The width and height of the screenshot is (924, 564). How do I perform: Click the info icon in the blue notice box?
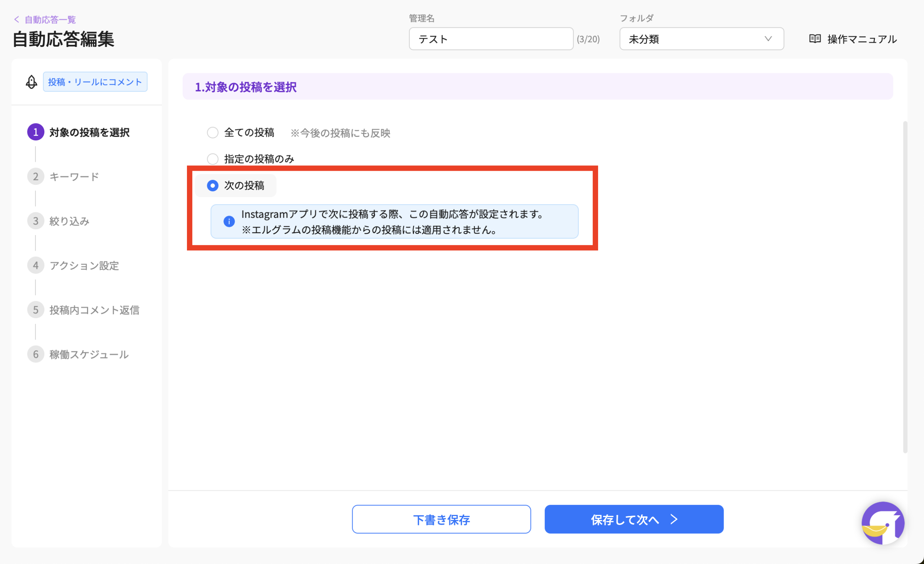[x=229, y=221]
